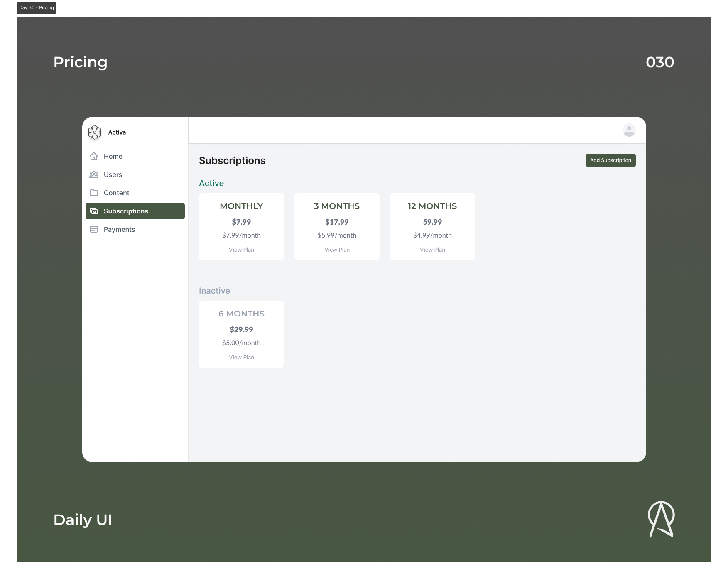The width and height of the screenshot is (728, 579).
Task: Click the Monthly plan card
Action: pos(241,226)
